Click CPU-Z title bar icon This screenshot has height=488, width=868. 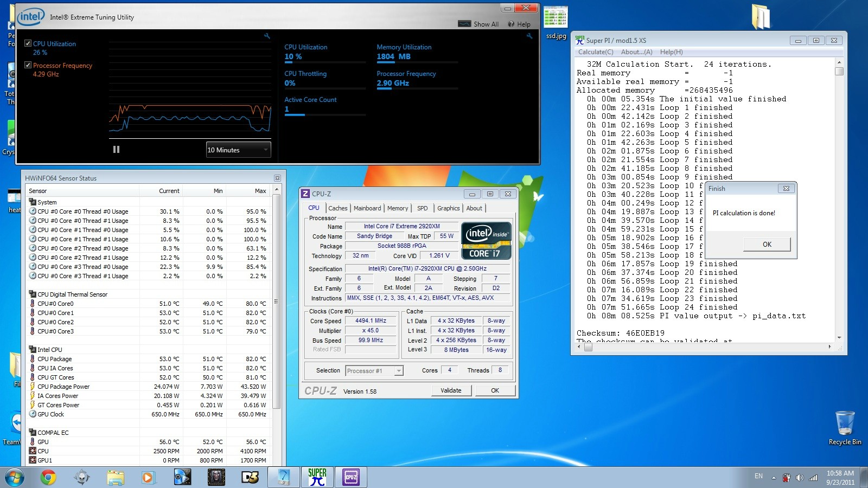point(305,194)
